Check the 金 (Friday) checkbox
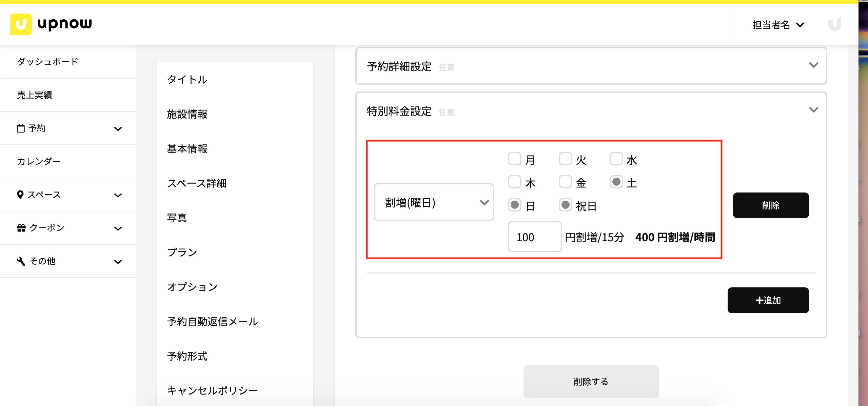The image size is (868, 406). [566, 182]
